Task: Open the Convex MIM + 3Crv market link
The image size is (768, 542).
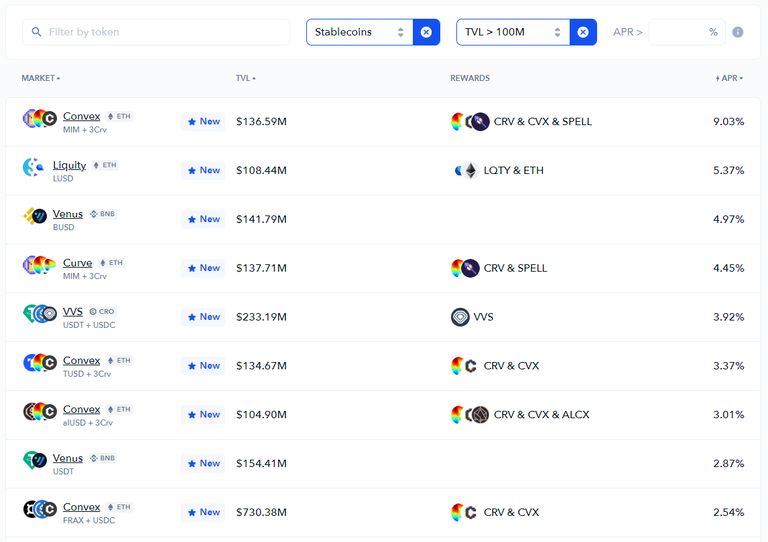Action: pos(81,116)
